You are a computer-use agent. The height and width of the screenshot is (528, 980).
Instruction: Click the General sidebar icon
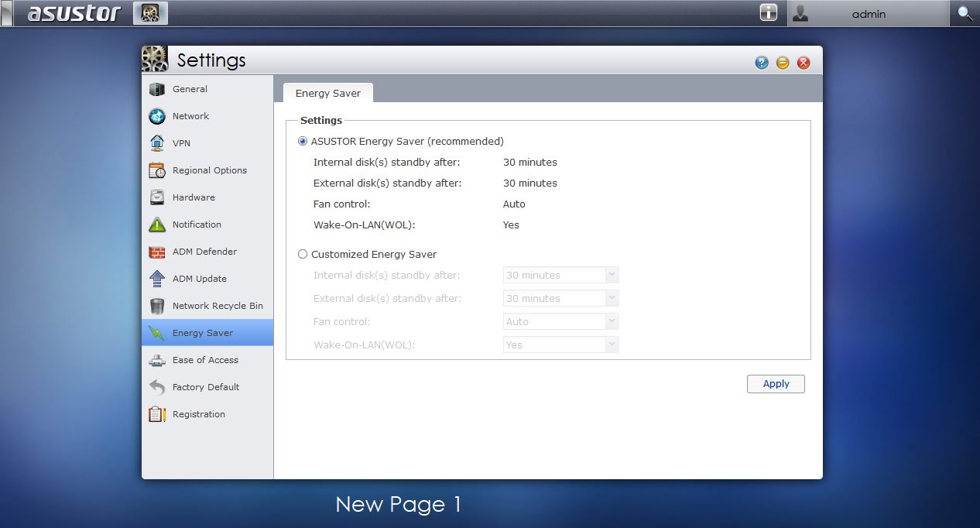[x=157, y=89]
